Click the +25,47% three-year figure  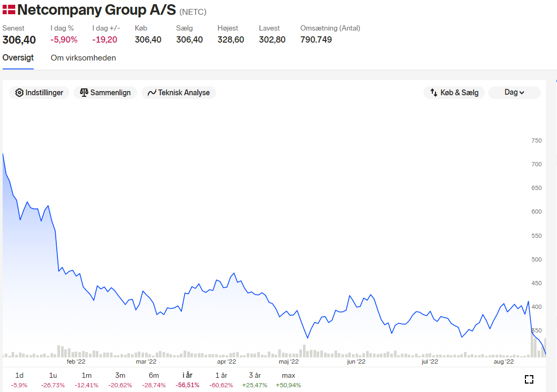(255, 385)
